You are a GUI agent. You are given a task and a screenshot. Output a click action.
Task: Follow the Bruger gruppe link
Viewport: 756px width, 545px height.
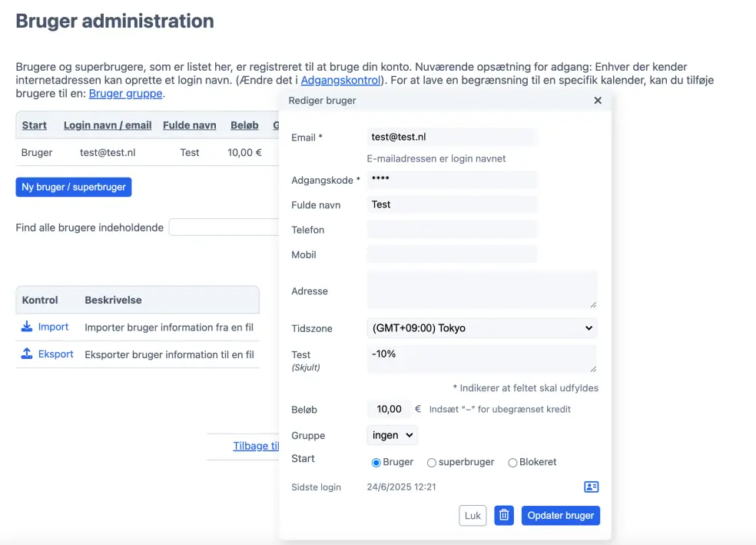click(125, 94)
